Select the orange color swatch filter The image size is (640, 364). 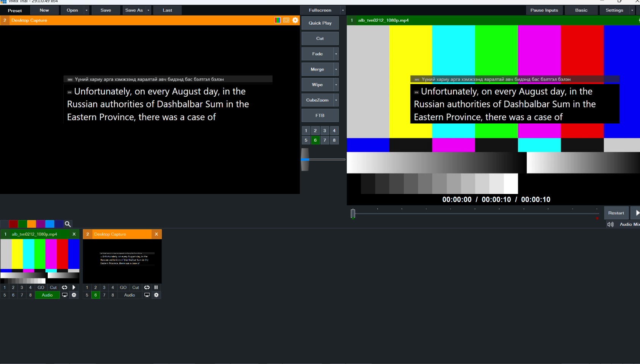pyautogui.click(x=31, y=224)
